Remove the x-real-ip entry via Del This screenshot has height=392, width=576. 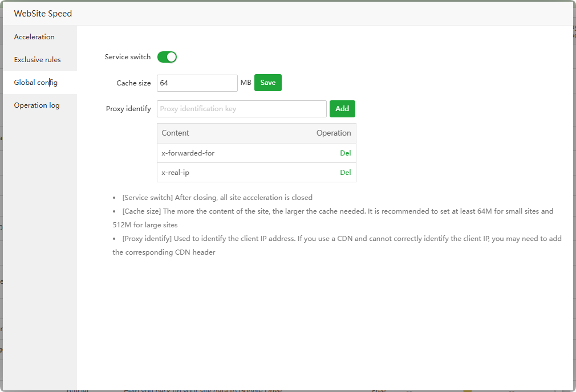pyautogui.click(x=345, y=173)
